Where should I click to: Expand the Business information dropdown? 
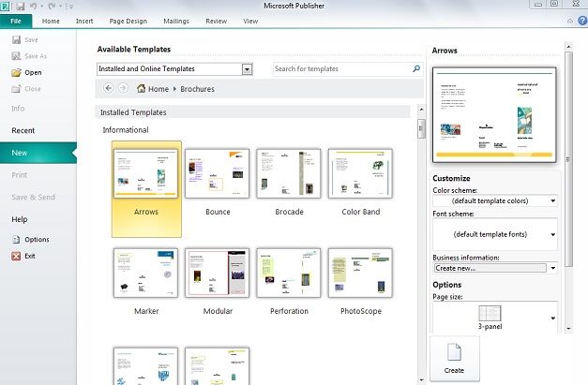(x=552, y=268)
